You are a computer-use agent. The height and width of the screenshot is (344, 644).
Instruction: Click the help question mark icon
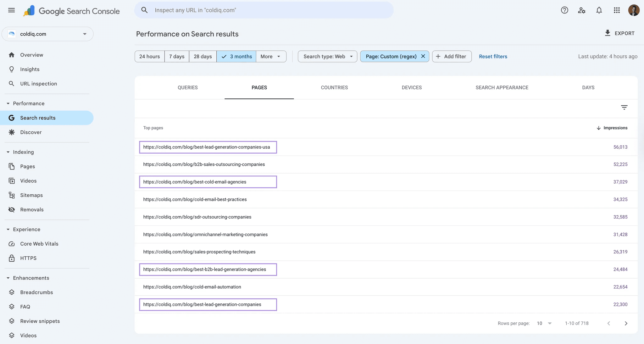(564, 10)
